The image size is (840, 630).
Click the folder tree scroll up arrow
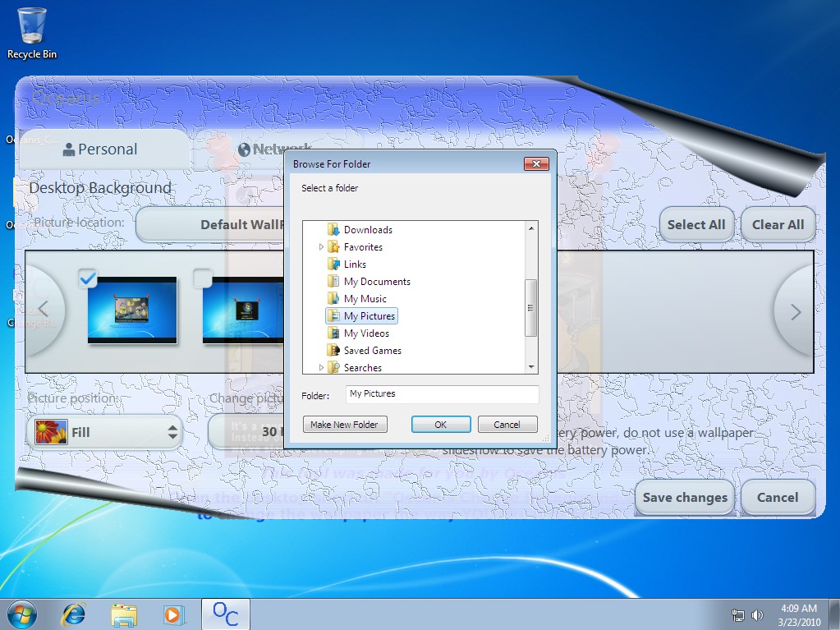click(531, 228)
